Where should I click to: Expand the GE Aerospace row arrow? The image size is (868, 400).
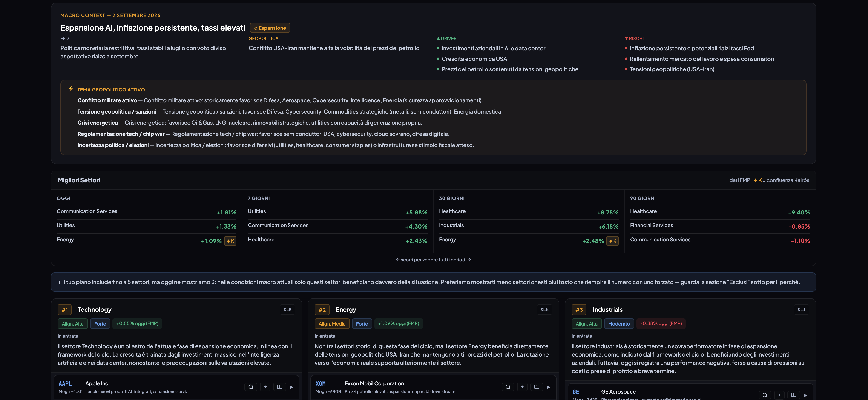pyautogui.click(x=806, y=395)
